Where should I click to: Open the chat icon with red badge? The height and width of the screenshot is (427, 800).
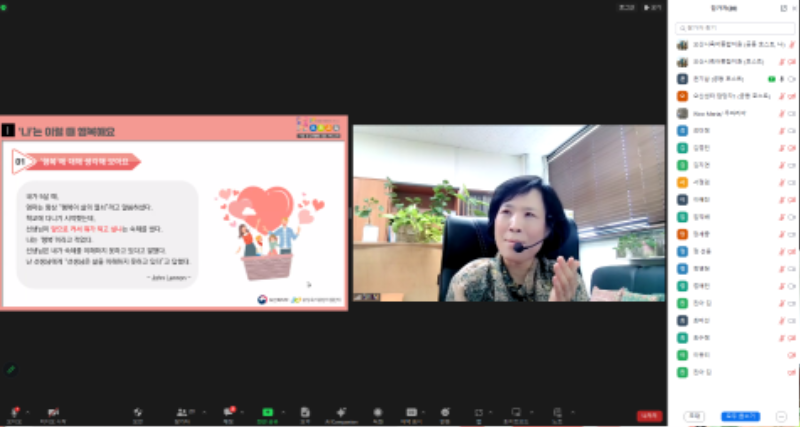coord(228,411)
